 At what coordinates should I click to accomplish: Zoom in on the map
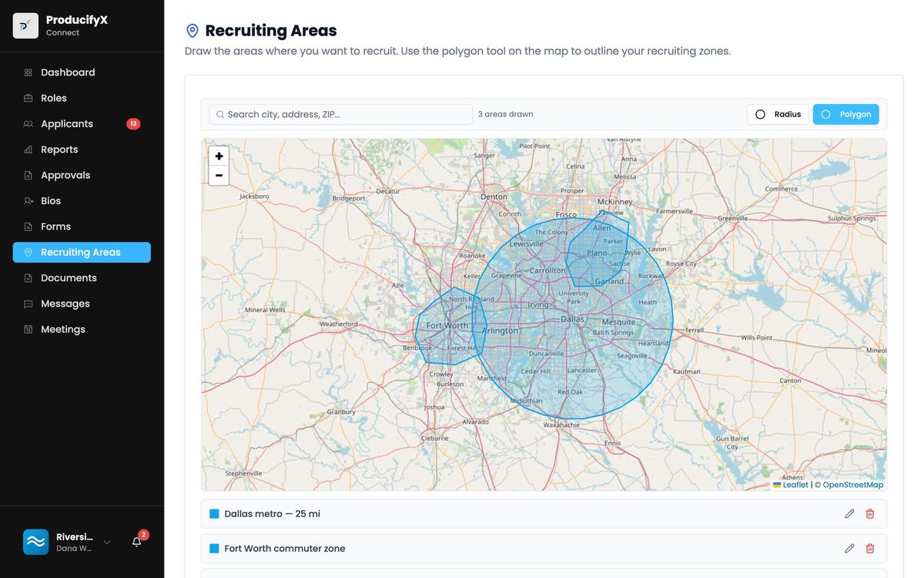pos(219,156)
